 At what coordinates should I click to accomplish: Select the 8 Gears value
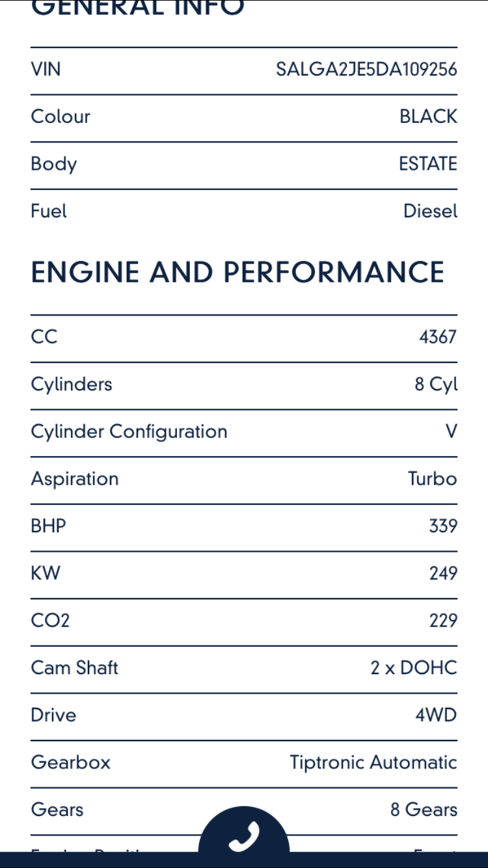click(424, 809)
